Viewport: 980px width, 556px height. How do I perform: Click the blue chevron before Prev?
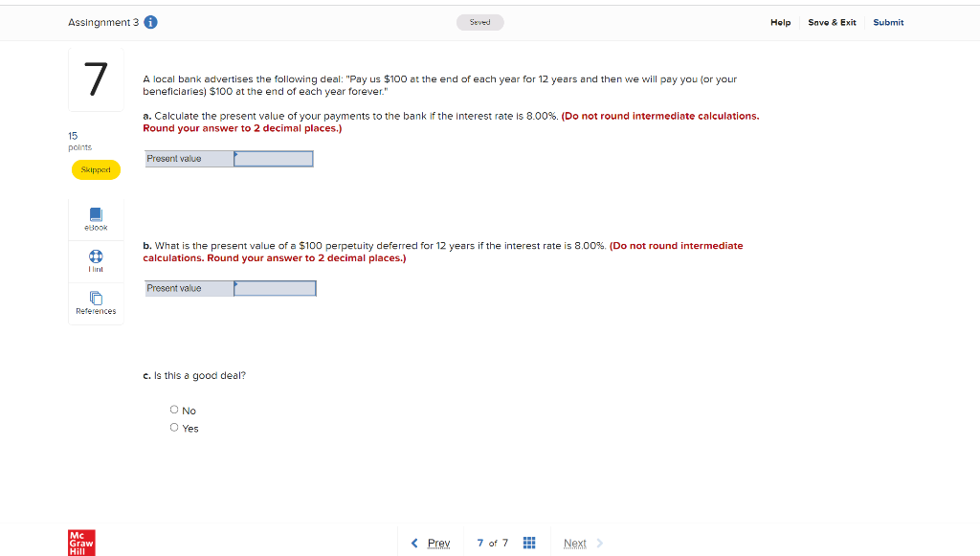(x=413, y=543)
